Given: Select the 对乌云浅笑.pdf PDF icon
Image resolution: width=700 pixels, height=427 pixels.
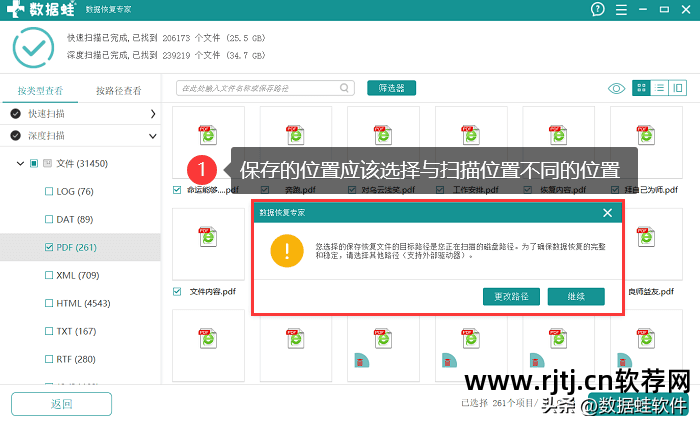Looking at the screenshot, I should 383,135.
